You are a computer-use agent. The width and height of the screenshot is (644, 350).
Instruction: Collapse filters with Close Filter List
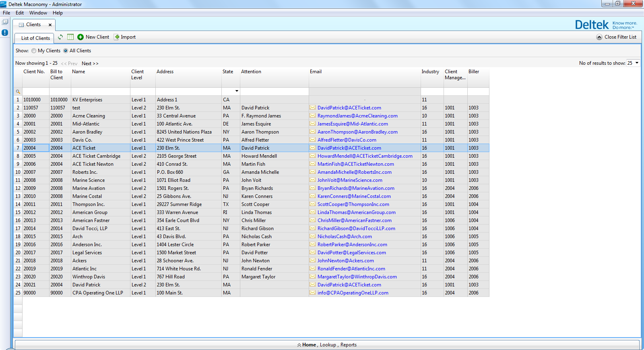tap(617, 37)
